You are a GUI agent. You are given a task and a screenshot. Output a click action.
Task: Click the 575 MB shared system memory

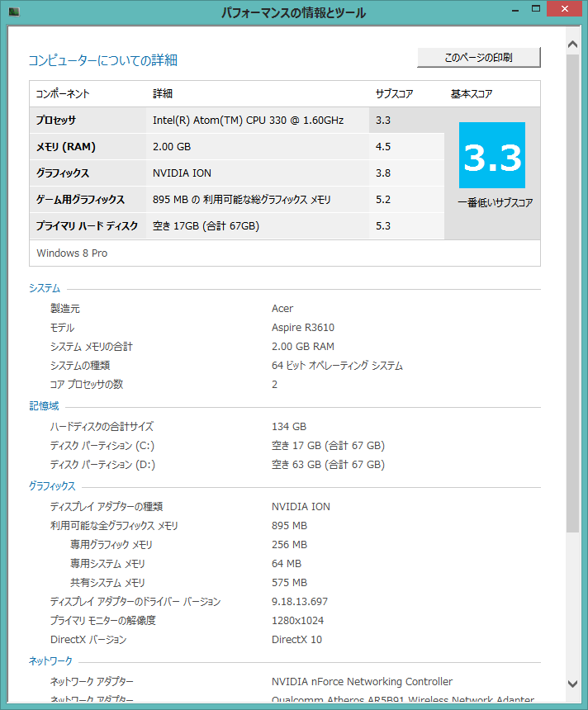coord(290,583)
